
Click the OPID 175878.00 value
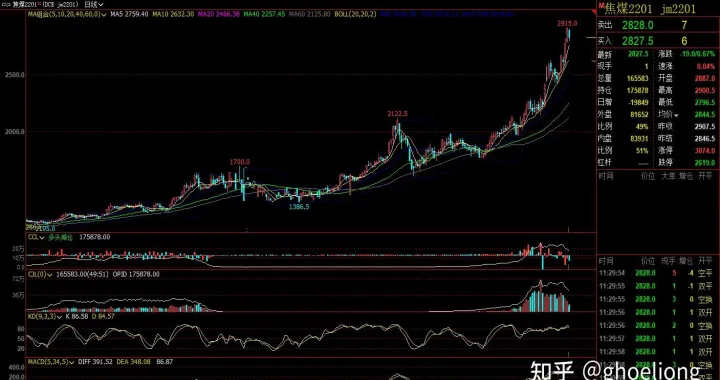click(x=136, y=274)
